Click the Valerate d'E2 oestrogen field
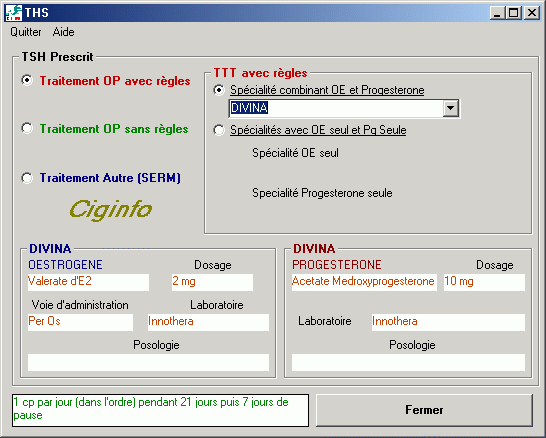The height and width of the screenshot is (438, 546). [x=88, y=282]
